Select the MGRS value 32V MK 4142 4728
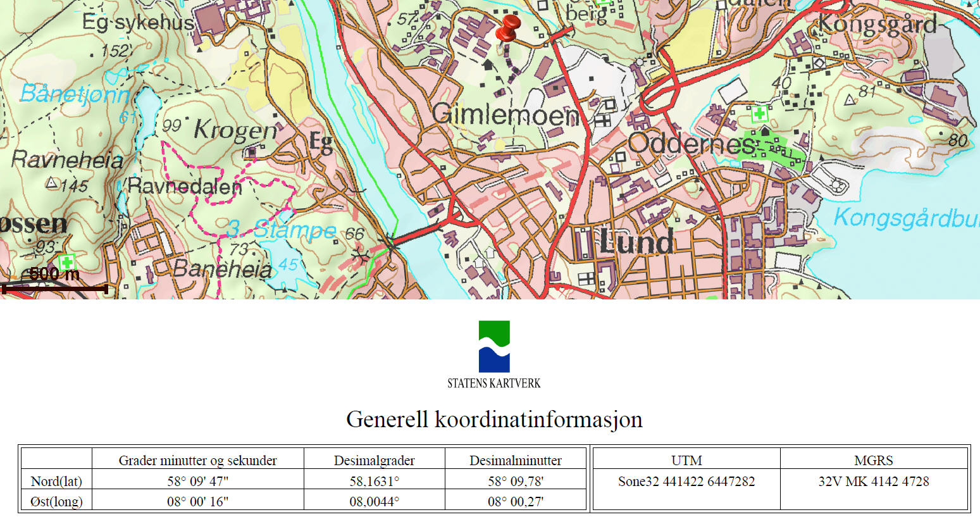Screen dimensions: 980x524 tap(873, 482)
